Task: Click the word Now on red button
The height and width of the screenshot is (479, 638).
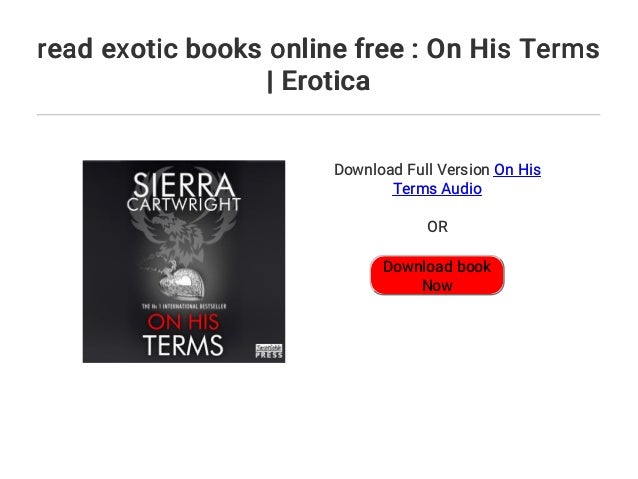Action: click(437, 286)
